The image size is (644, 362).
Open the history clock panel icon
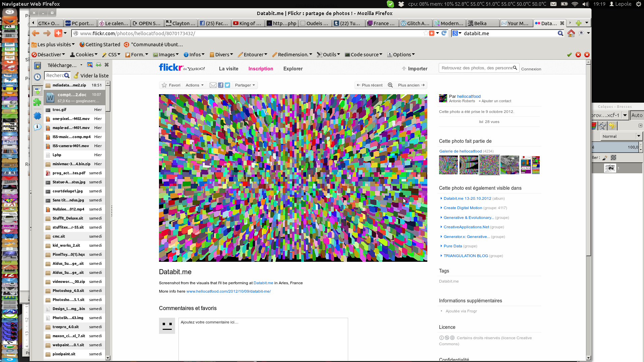click(38, 77)
